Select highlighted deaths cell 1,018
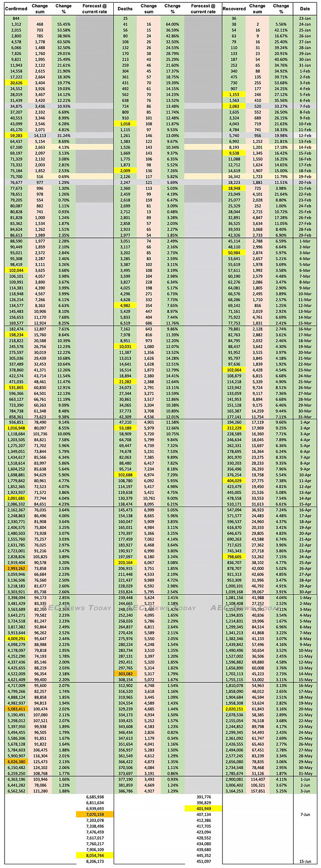The image size is (321, 868). coord(125,124)
